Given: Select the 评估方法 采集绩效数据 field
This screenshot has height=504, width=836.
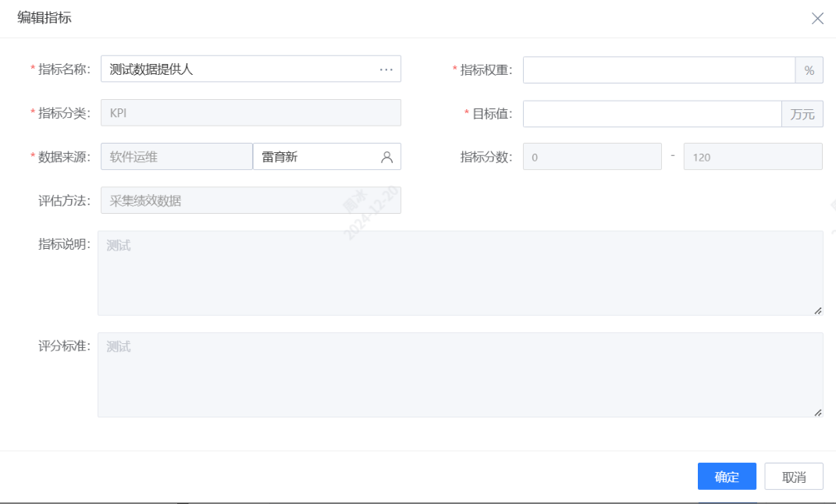Looking at the screenshot, I should (x=251, y=201).
